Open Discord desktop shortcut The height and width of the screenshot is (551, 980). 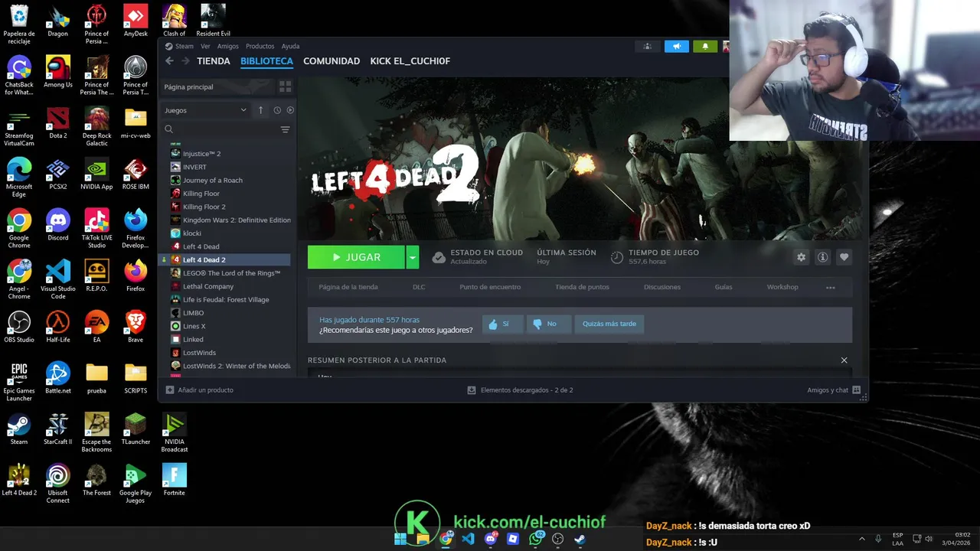(x=58, y=226)
